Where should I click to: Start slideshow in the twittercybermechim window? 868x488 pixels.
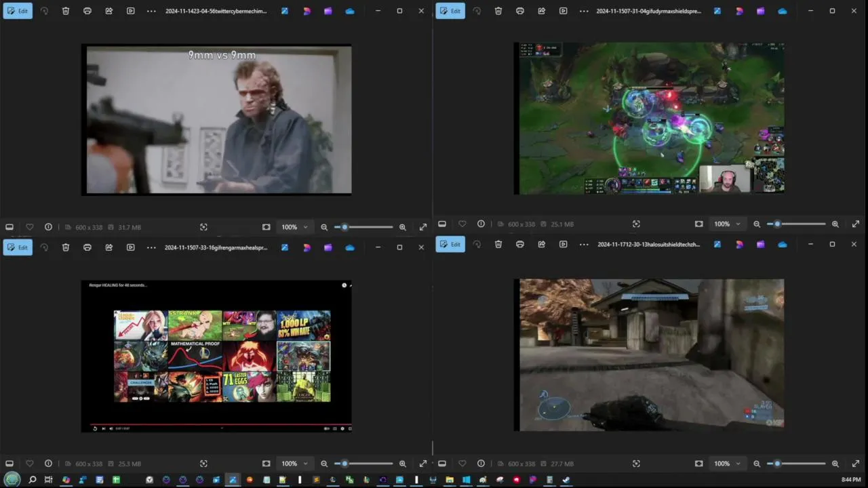(x=131, y=11)
